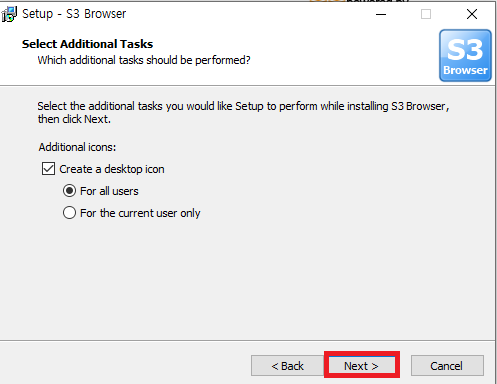This screenshot has height=384, width=497.
Task: Continue installation with the Next > button
Action: (x=362, y=366)
